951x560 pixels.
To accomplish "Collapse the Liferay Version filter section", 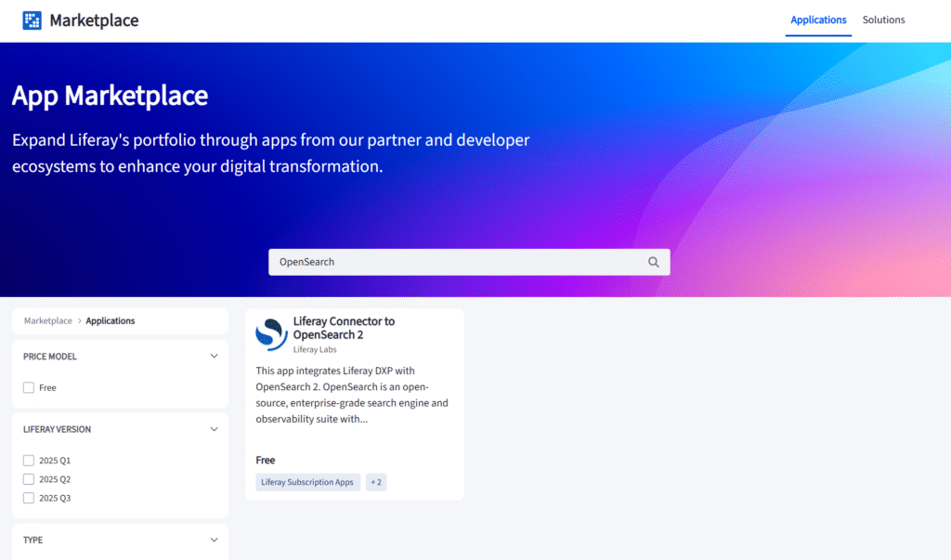I will [x=214, y=430].
